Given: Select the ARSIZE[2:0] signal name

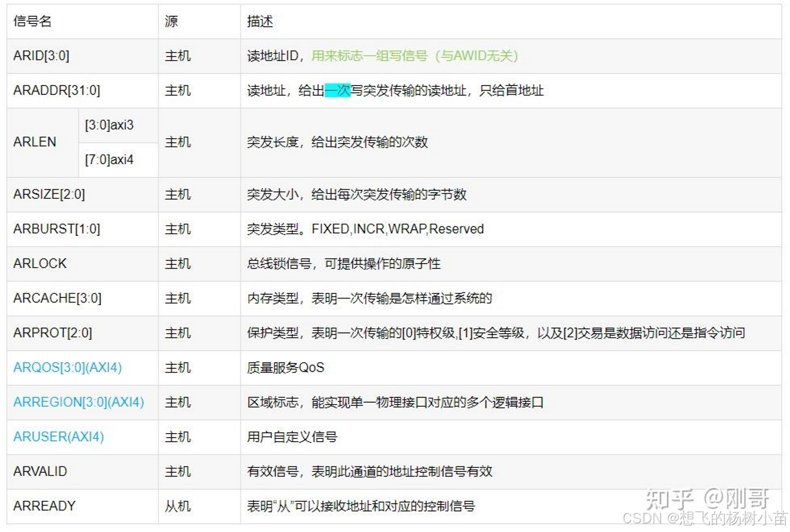Looking at the screenshot, I should [49, 195].
